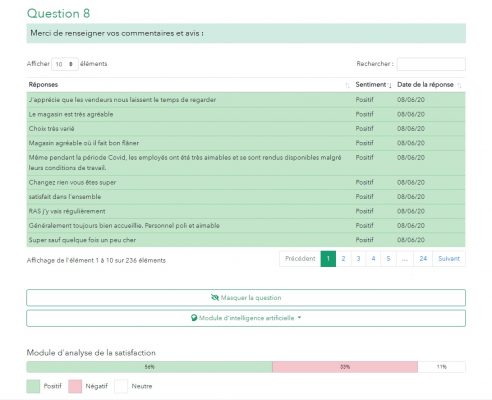Select row 'J'apprécie que les vendeurs nous laissent...'
The image size is (492, 400).
pos(246,100)
